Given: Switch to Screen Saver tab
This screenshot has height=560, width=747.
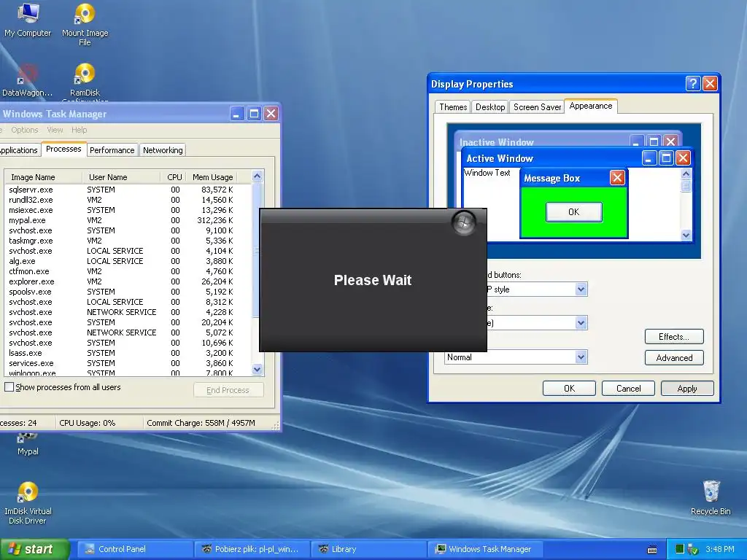Looking at the screenshot, I should 537,107.
